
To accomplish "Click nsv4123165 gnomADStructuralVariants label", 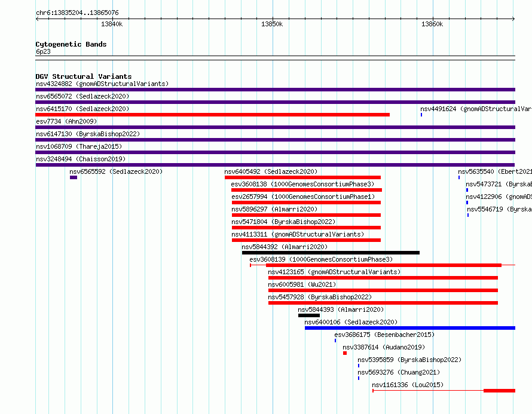I will pyautogui.click(x=334, y=272).
